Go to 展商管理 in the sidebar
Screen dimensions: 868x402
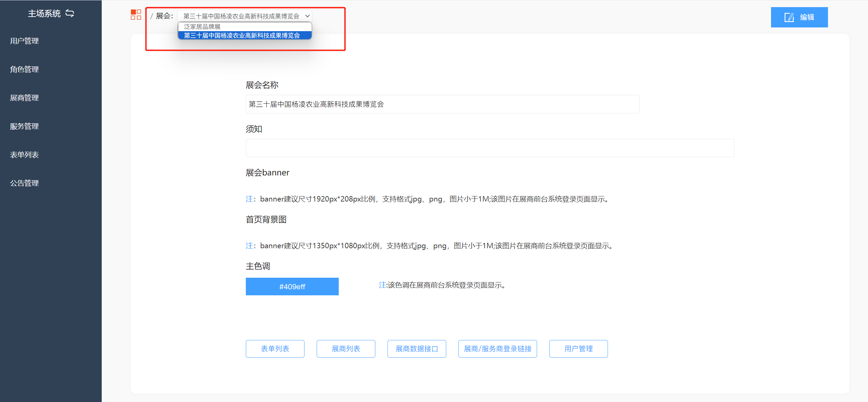click(x=24, y=98)
